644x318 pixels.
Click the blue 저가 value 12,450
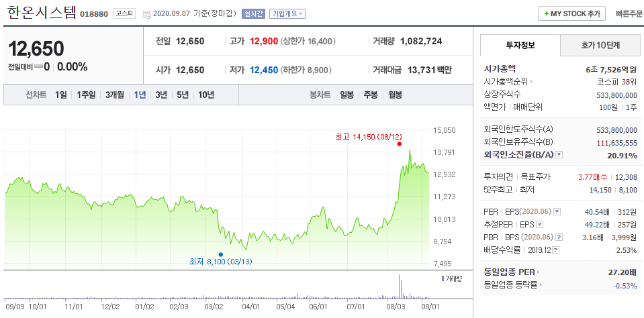264,70
